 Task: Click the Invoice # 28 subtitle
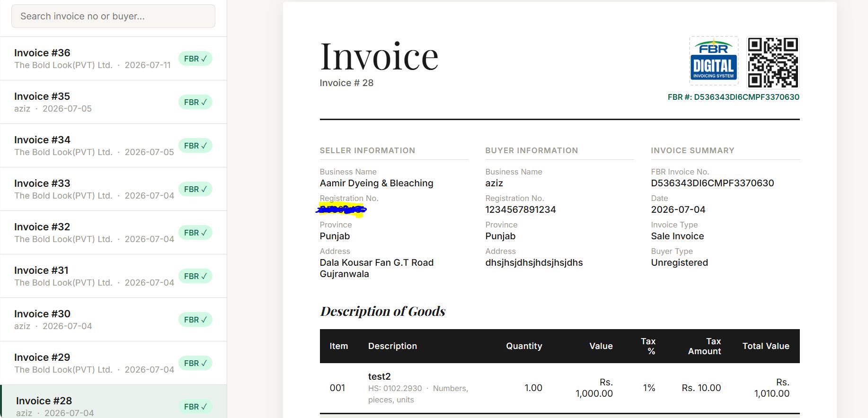point(346,83)
